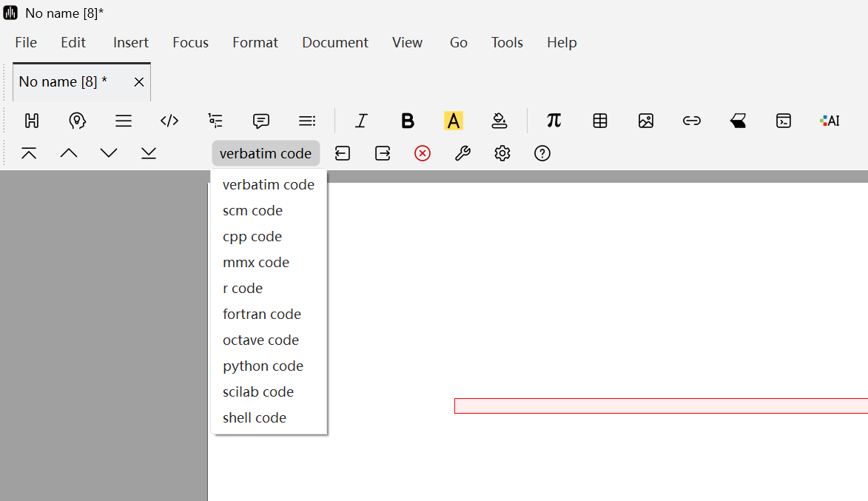Click the help question mark icon
The width and height of the screenshot is (868, 501).
tap(542, 153)
